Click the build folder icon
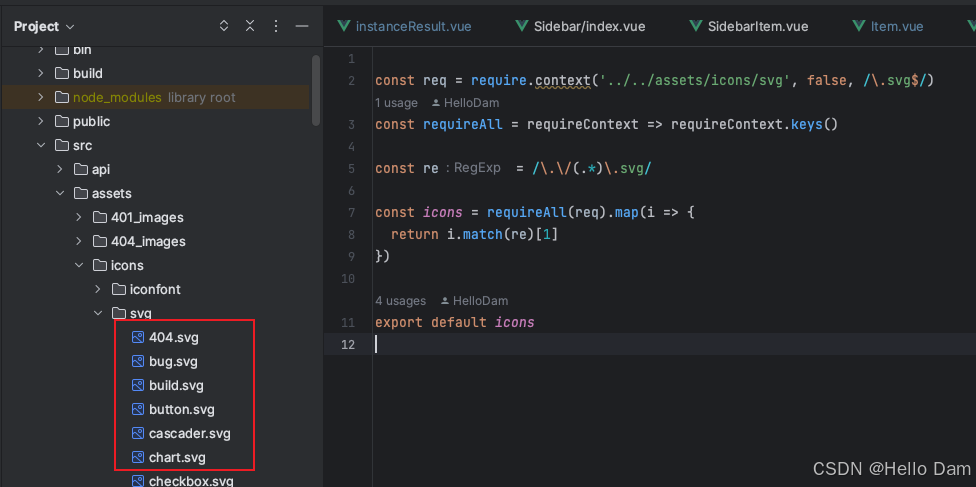The height and width of the screenshot is (487, 976). coord(61,73)
